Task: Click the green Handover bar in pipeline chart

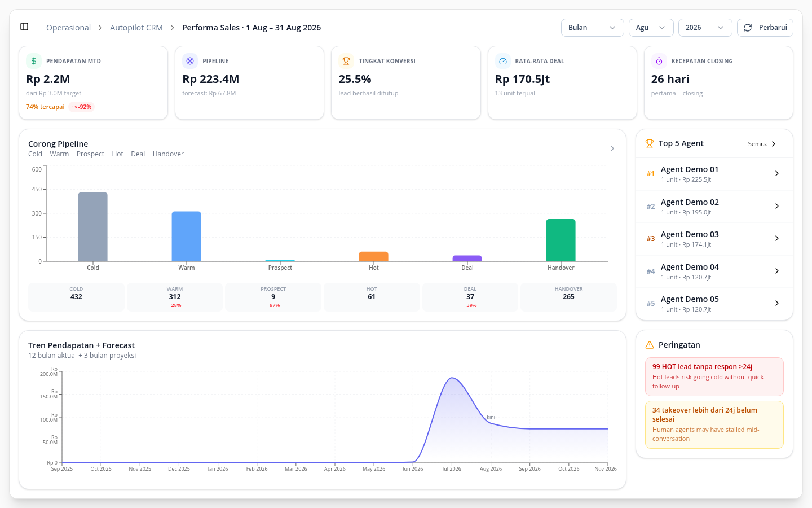Action: 561,240
